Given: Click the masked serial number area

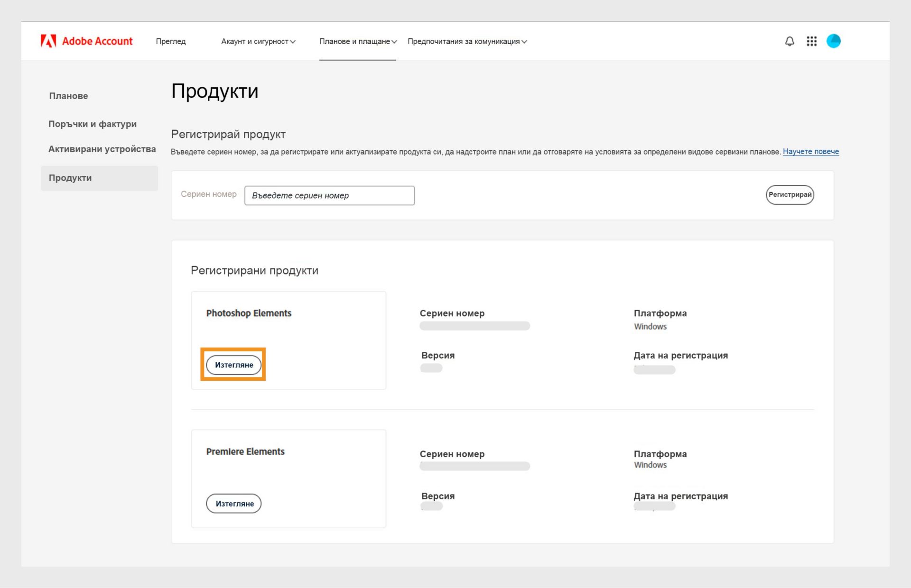Looking at the screenshot, I should pyautogui.click(x=474, y=326).
